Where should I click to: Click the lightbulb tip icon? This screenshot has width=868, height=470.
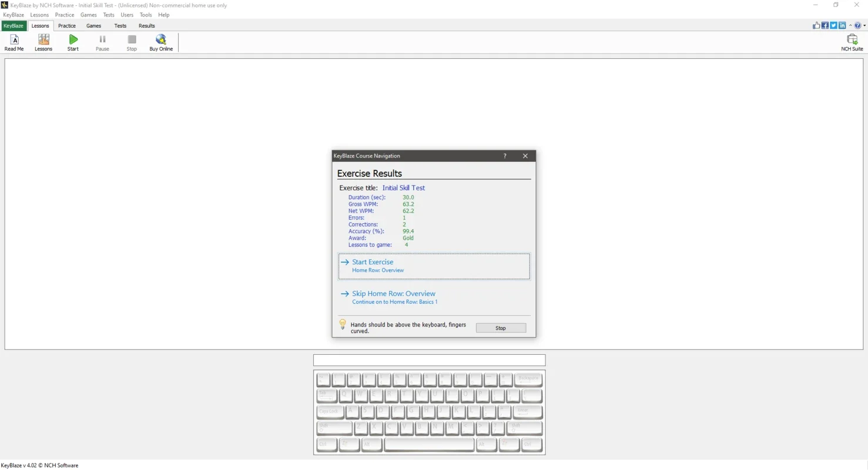343,324
